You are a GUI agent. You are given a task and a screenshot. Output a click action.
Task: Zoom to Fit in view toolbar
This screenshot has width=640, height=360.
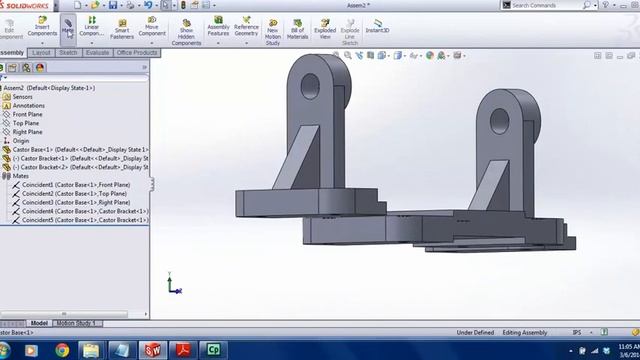(336, 55)
